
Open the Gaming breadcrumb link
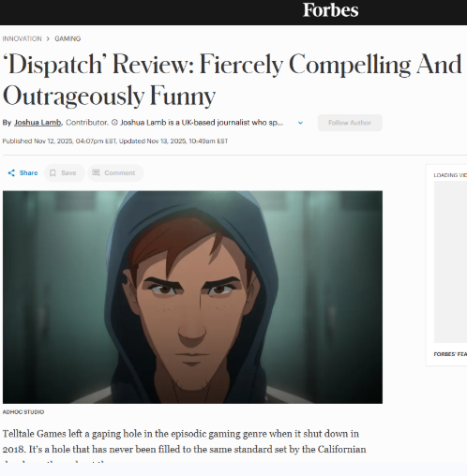click(68, 38)
